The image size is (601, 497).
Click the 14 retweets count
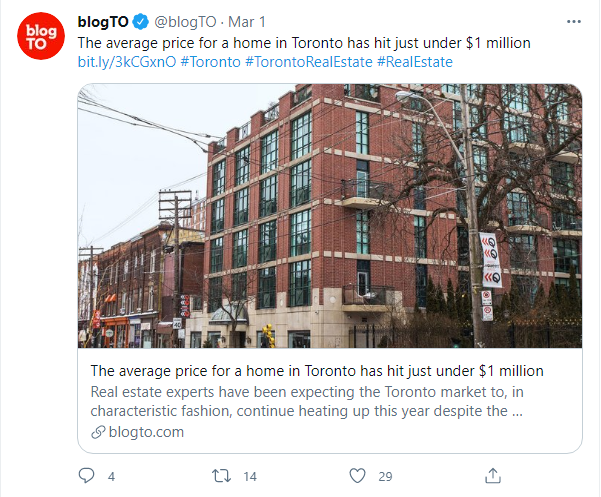point(251,476)
